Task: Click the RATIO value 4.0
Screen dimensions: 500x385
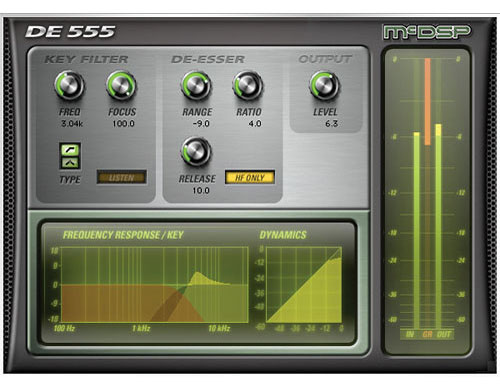Action: tap(255, 124)
